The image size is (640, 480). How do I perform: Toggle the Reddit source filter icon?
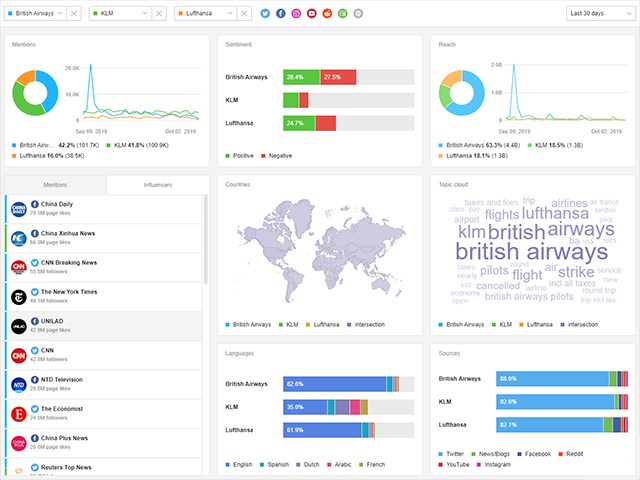pos(327,13)
